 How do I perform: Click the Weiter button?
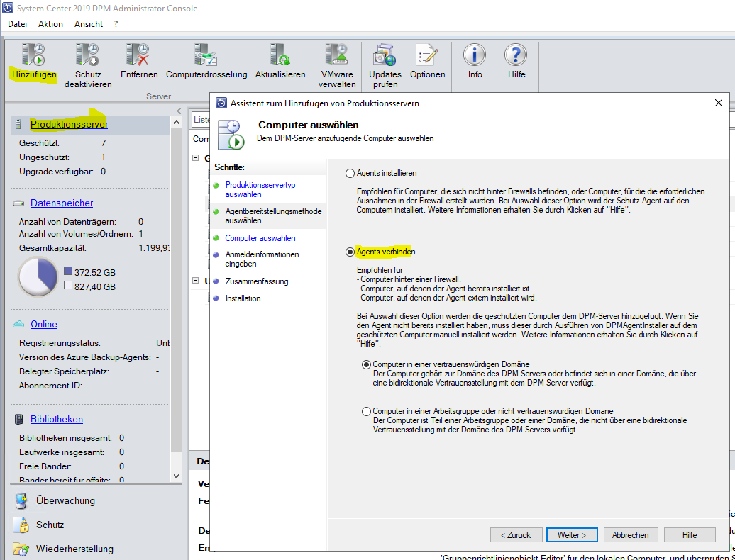[x=572, y=534]
